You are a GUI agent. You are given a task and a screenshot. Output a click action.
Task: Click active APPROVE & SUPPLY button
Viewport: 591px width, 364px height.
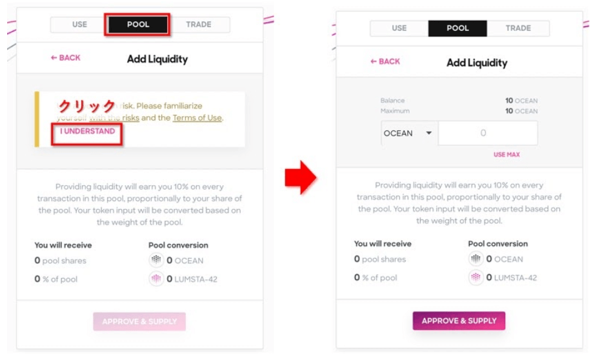pyautogui.click(x=459, y=321)
